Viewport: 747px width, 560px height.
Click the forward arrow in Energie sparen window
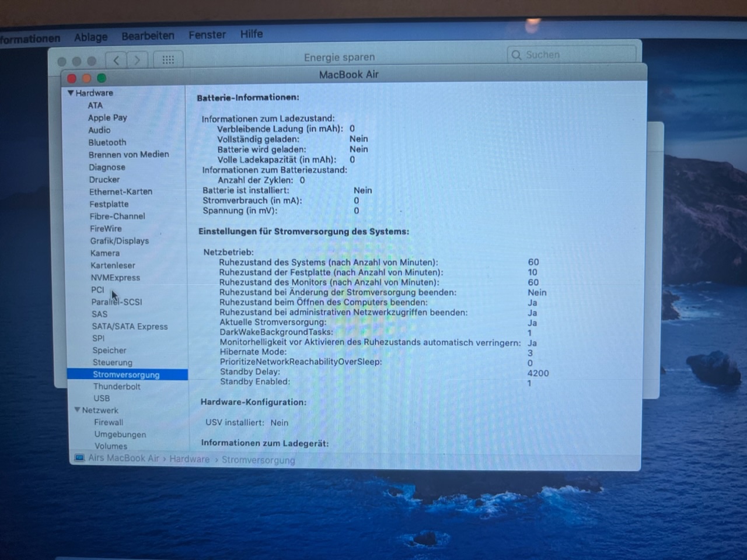pyautogui.click(x=137, y=60)
